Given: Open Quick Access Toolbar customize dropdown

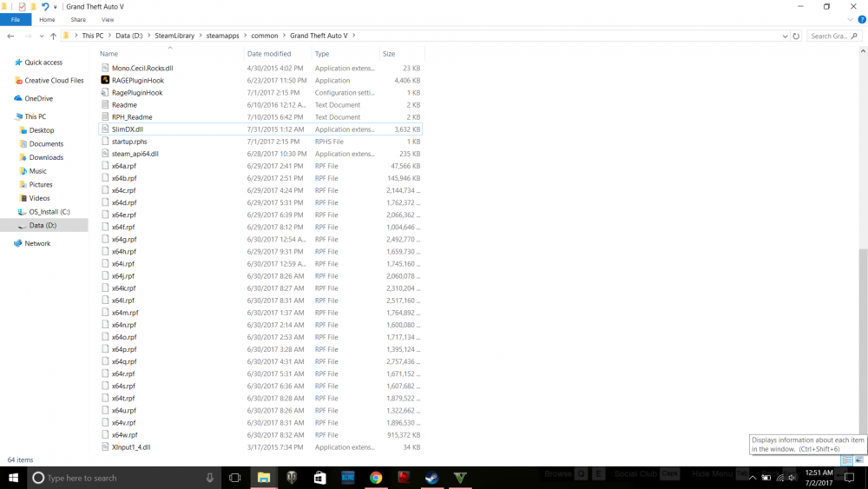Looking at the screenshot, I should point(56,7).
